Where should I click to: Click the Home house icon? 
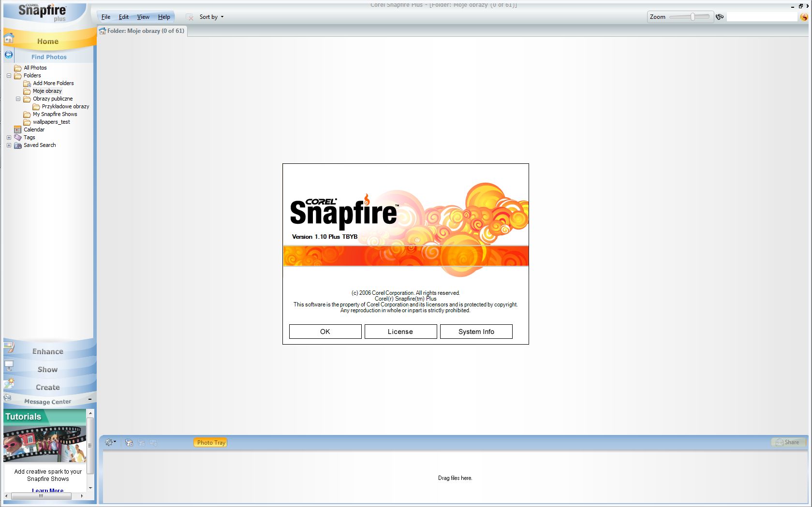[9, 37]
